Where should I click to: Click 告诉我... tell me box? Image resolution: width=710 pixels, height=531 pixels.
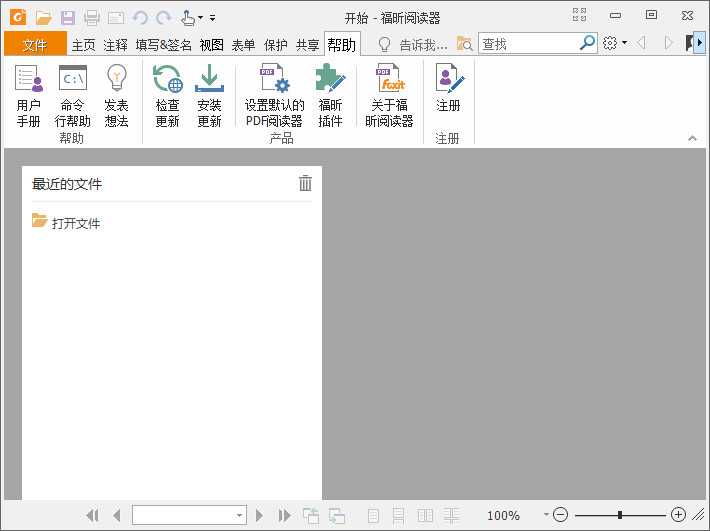[x=423, y=45]
